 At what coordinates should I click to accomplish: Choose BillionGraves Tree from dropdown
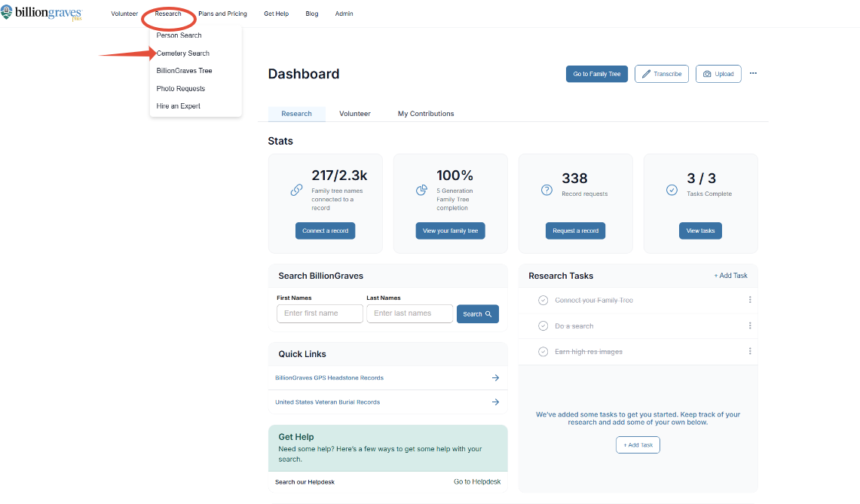[184, 71]
